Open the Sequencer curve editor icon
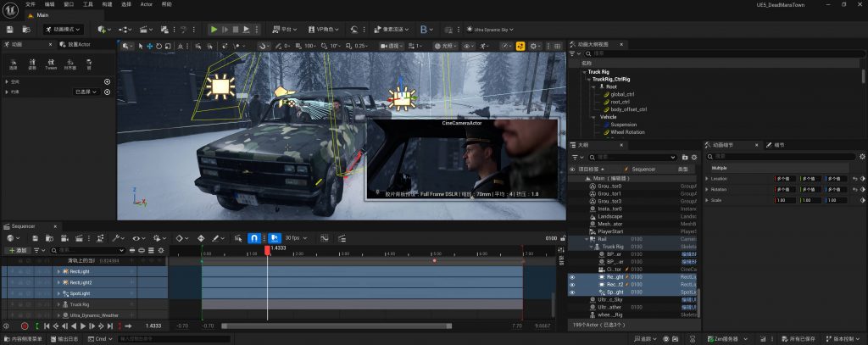This screenshot has height=345, width=868. 324,238
